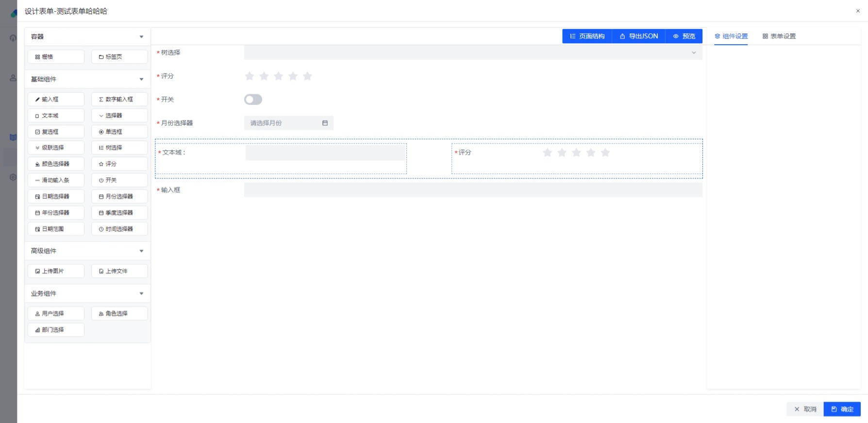This screenshot has width=868, height=423.
Task: Click the 级联选择 cascader component
Action: (x=56, y=148)
